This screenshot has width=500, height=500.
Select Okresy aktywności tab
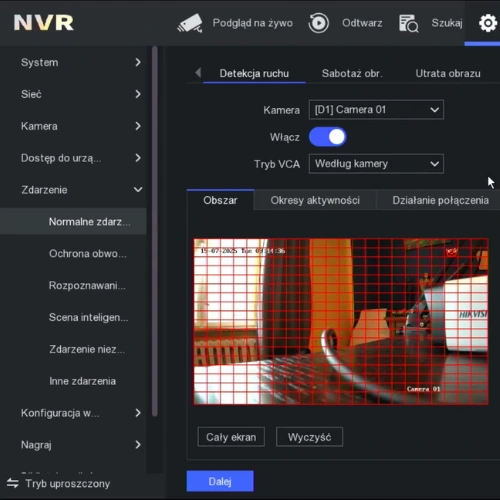[315, 200]
